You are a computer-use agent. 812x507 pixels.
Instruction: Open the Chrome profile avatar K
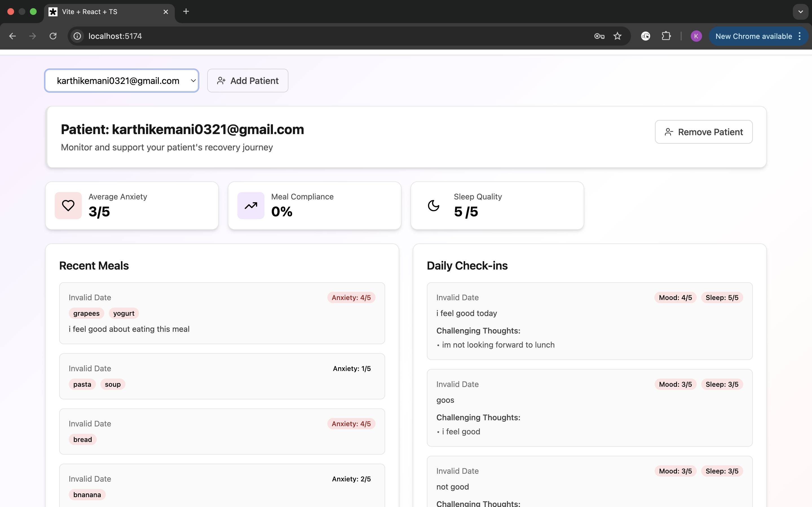coord(696,36)
